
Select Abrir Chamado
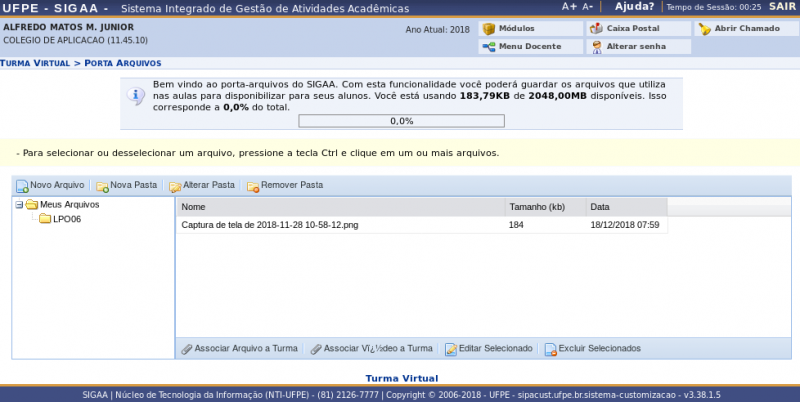pos(746,29)
